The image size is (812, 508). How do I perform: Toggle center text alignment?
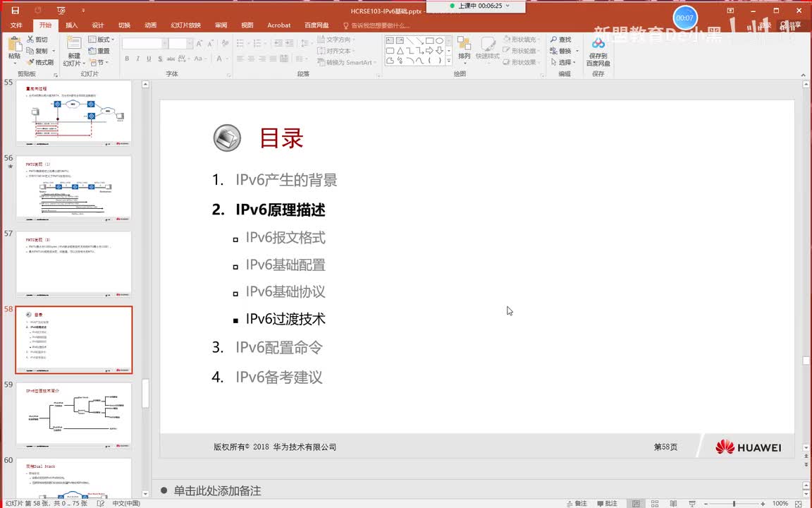point(251,59)
